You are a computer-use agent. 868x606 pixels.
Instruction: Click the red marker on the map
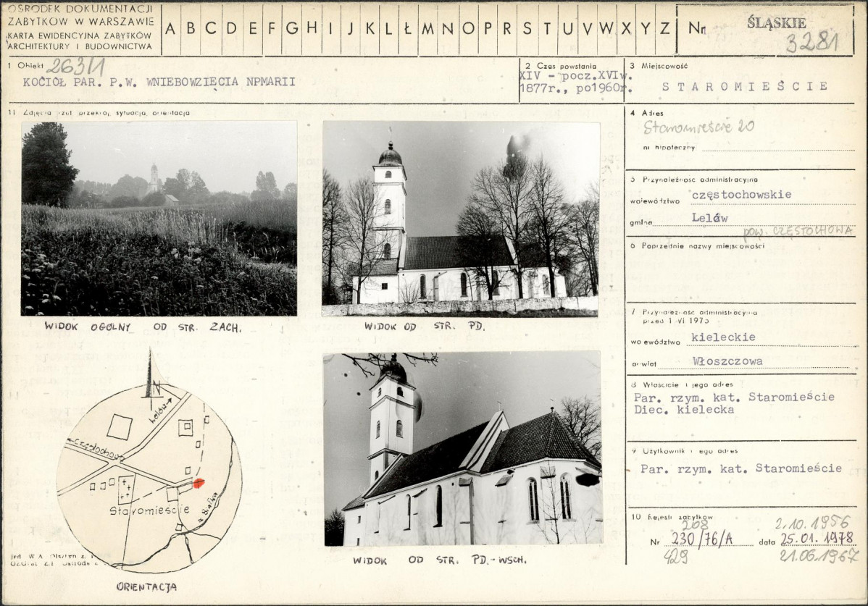(199, 483)
